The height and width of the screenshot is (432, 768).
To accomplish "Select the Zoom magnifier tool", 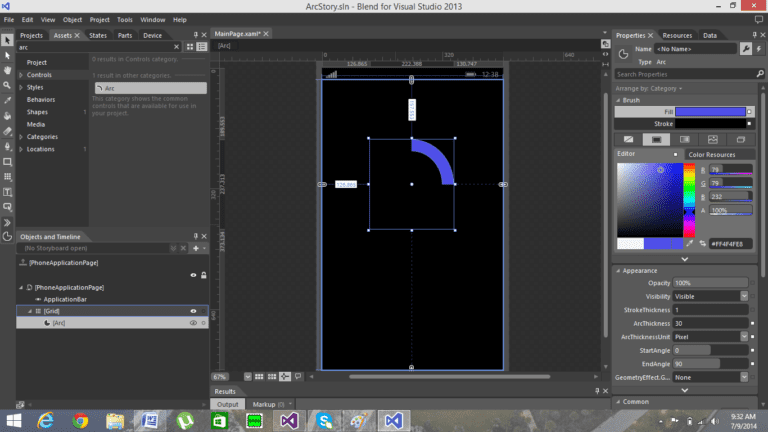I will coord(8,86).
